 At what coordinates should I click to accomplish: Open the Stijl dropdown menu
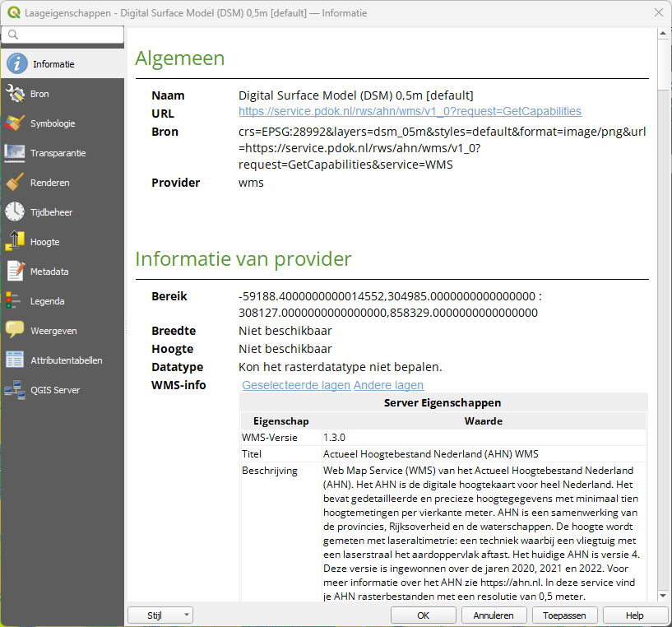click(160, 615)
